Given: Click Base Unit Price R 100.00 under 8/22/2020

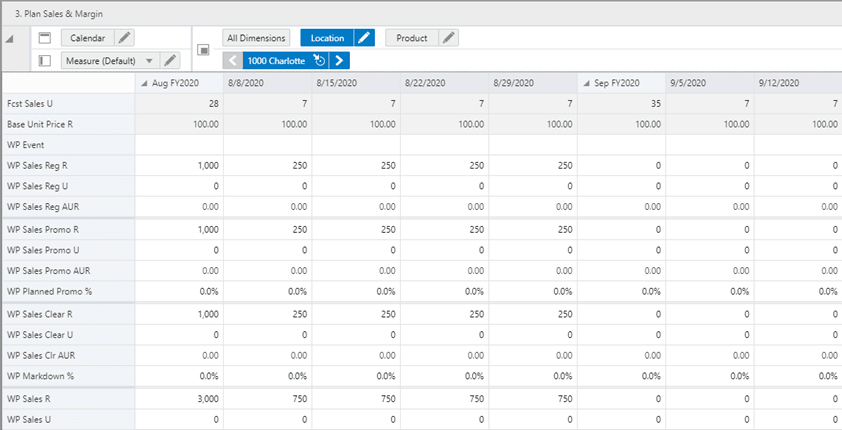Looking at the screenshot, I should tap(445, 125).
